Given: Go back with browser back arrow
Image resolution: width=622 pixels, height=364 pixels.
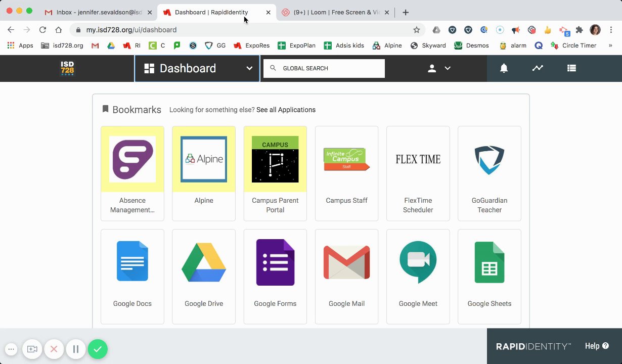Looking at the screenshot, I should [x=11, y=30].
